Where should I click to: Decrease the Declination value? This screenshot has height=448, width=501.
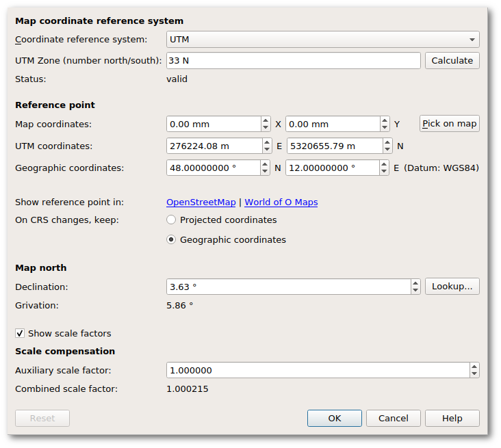tap(415, 290)
